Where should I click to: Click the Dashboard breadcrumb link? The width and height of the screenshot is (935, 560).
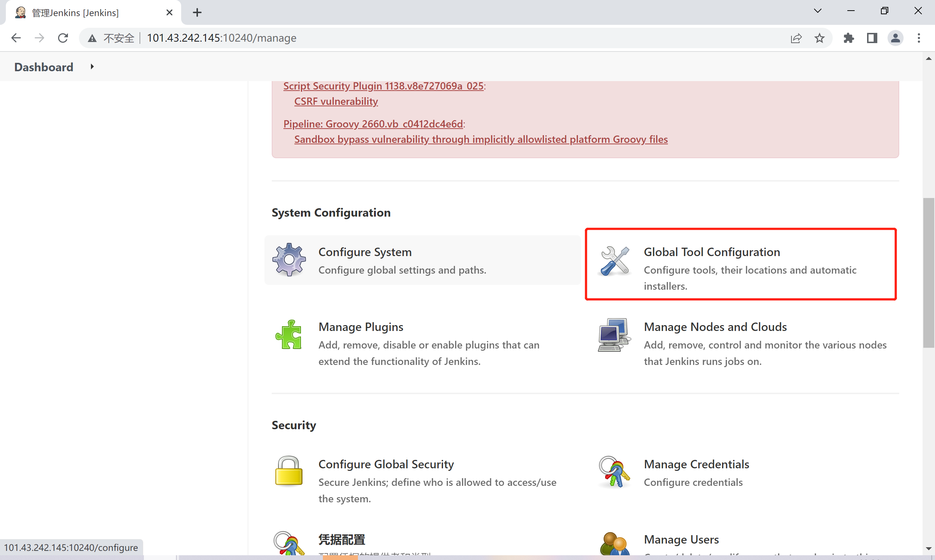(44, 67)
